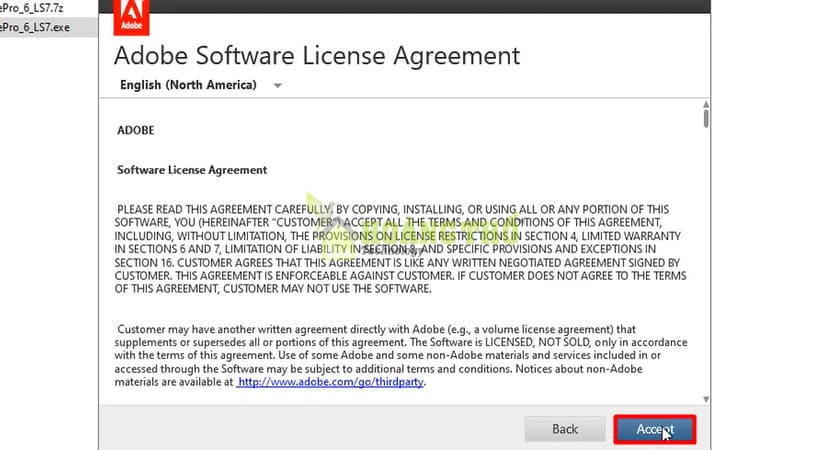Viewport: 820px width, 450px height.
Task: Click the Adobe Software License Agreement title
Action: [x=317, y=54]
